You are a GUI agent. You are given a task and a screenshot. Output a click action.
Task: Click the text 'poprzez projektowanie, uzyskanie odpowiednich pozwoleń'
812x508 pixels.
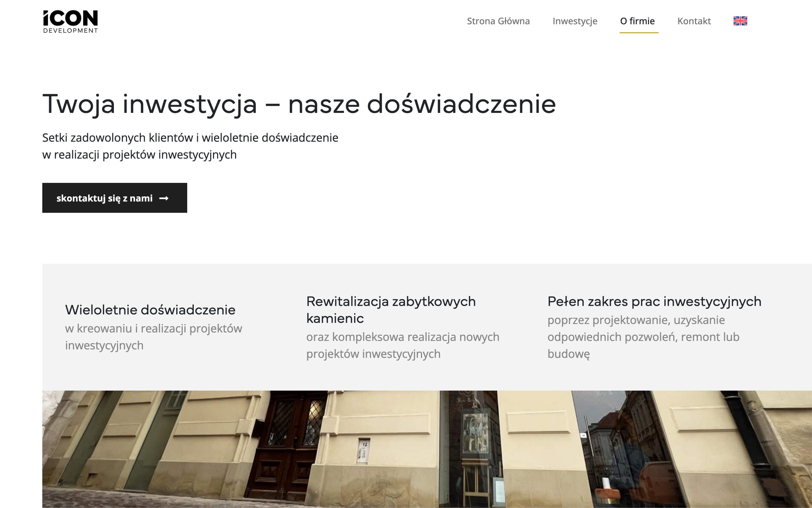click(643, 328)
